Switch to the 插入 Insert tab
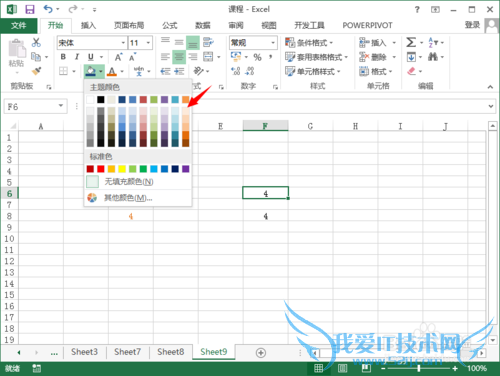 (x=88, y=25)
